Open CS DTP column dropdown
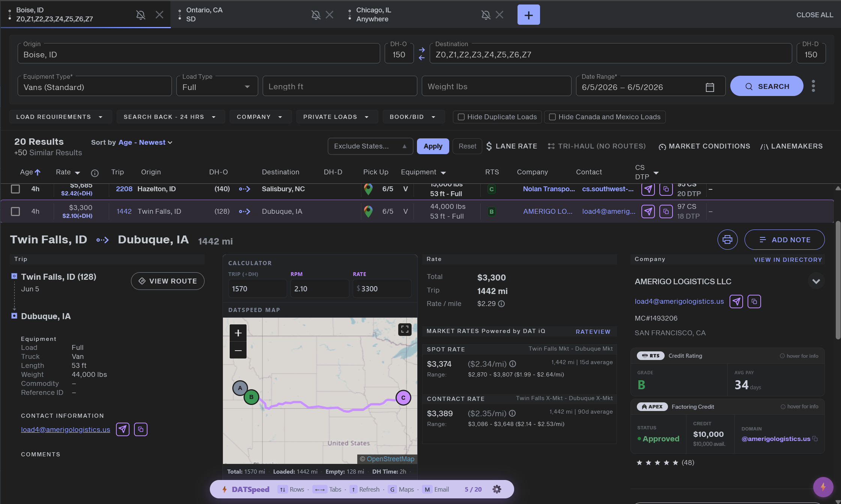The width and height of the screenshot is (841, 504). (x=656, y=173)
